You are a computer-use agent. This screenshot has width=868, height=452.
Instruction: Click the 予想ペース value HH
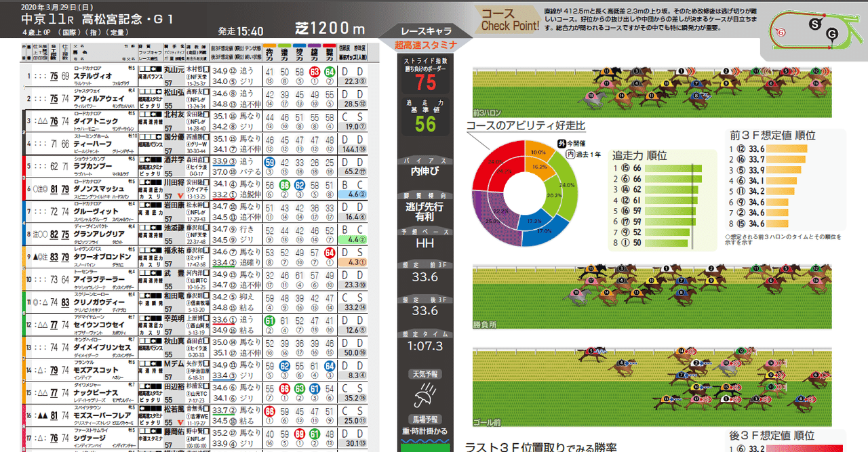tap(425, 243)
